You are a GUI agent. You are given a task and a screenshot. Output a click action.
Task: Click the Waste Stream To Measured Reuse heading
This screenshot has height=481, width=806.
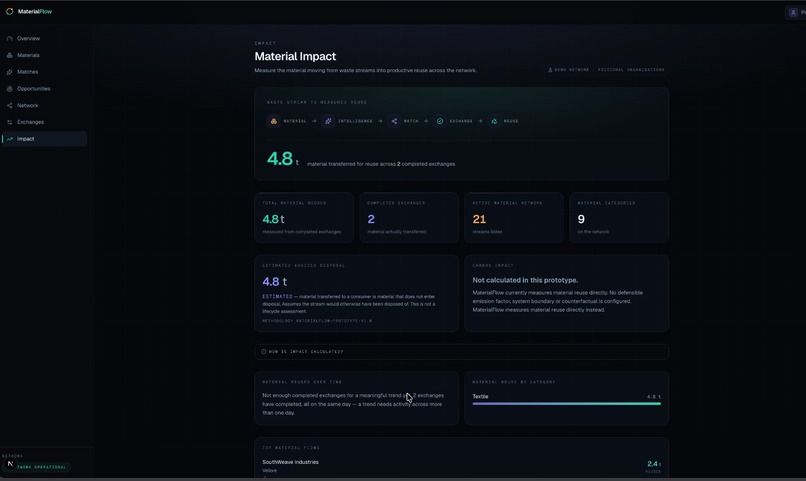[317, 102]
